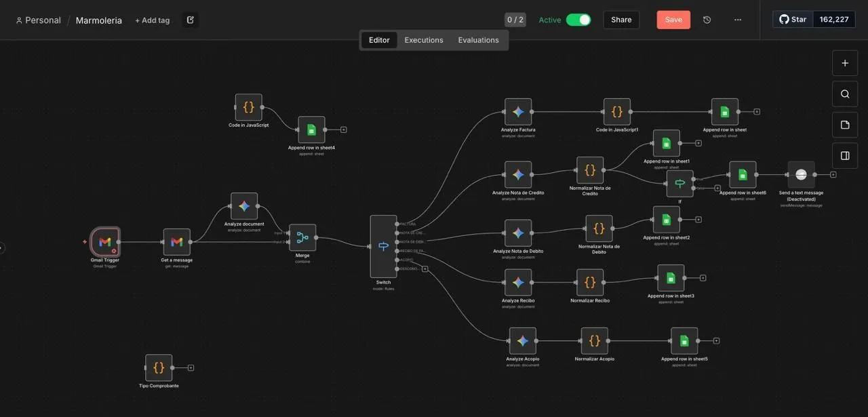Click the Share button

click(x=621, y=20)
